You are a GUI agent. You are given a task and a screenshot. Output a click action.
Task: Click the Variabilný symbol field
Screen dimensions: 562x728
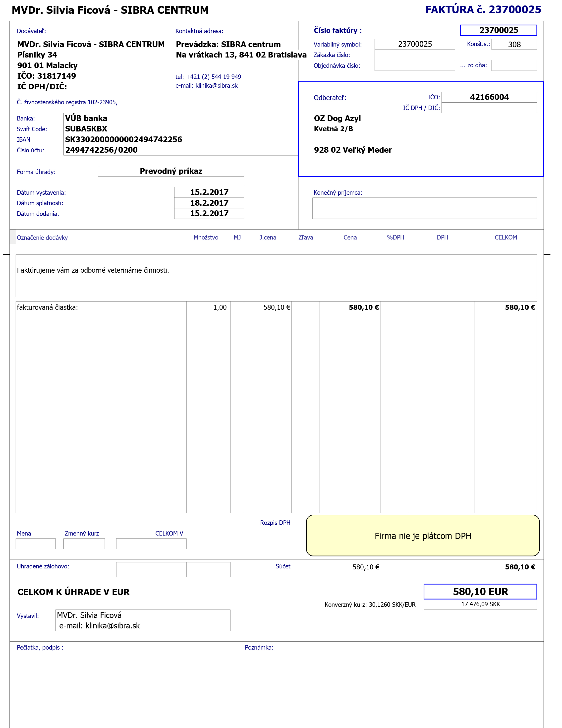point(414,44)
